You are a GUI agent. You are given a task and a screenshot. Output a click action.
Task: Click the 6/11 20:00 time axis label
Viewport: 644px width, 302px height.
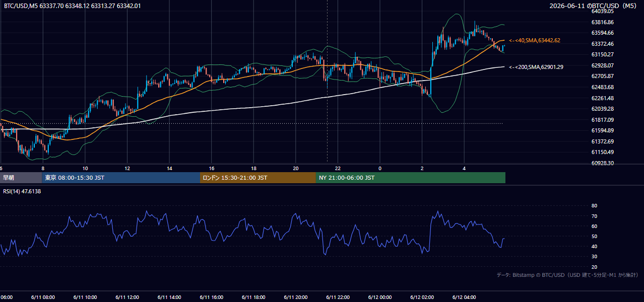[x=296, y=297]
